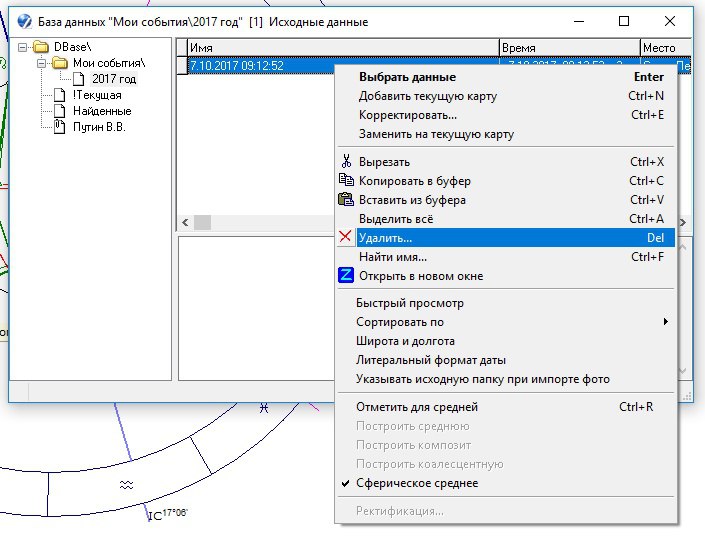Select the 2017 год tree label
The image size is (705, 542).
(114, 79)
